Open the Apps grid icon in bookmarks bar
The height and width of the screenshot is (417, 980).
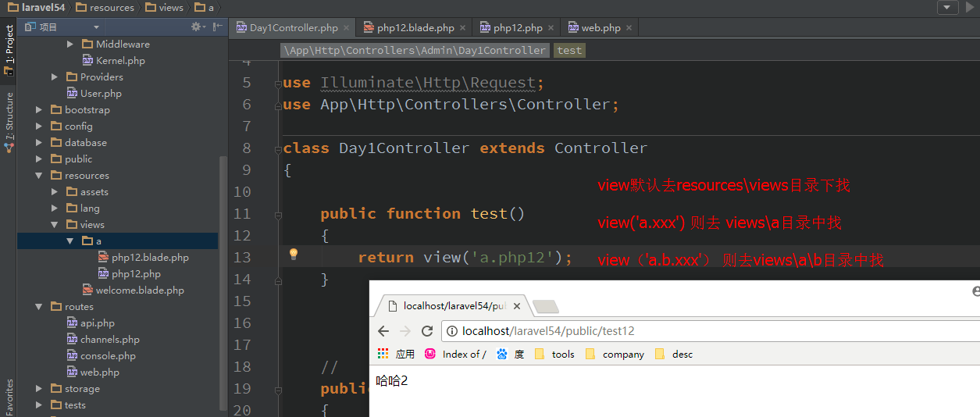coord(383,354)
